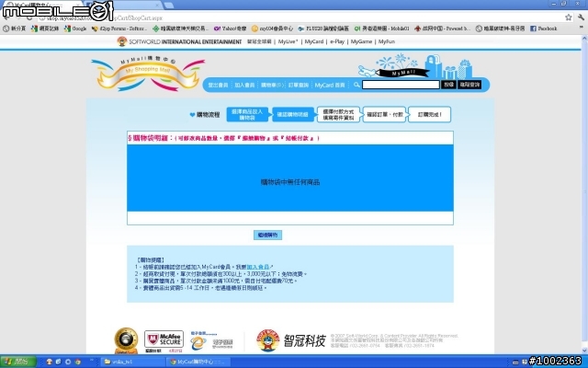Click the empty cart message 購物袋中無任何商品

pyautogui.click(x=290, y=182)
